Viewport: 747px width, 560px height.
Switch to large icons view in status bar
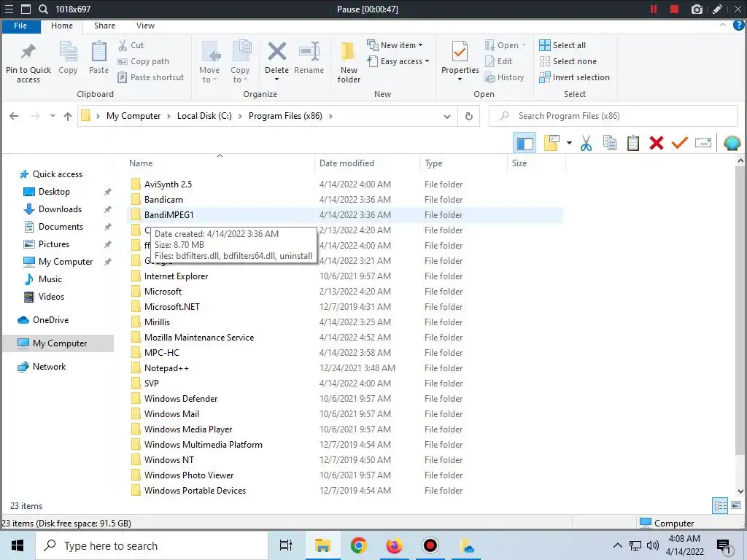735,505
